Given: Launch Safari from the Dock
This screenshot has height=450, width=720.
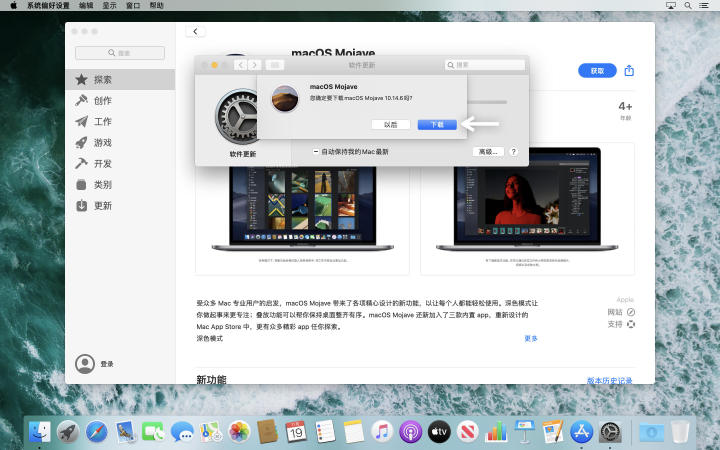Looking at the screenshot, I should [96, 432].
